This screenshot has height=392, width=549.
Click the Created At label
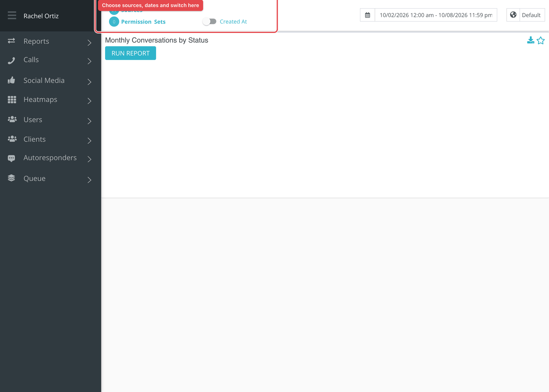[233, 22]
